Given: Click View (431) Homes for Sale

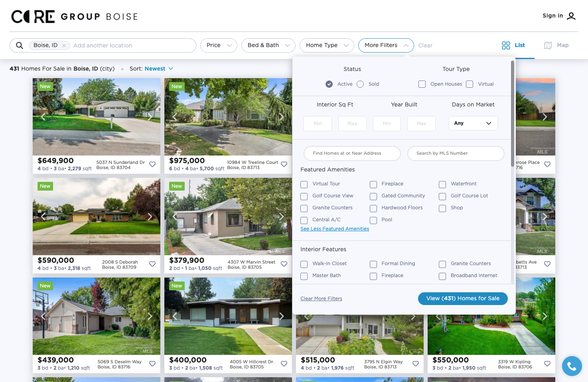Looking at the screenshot, I should 463,299.
